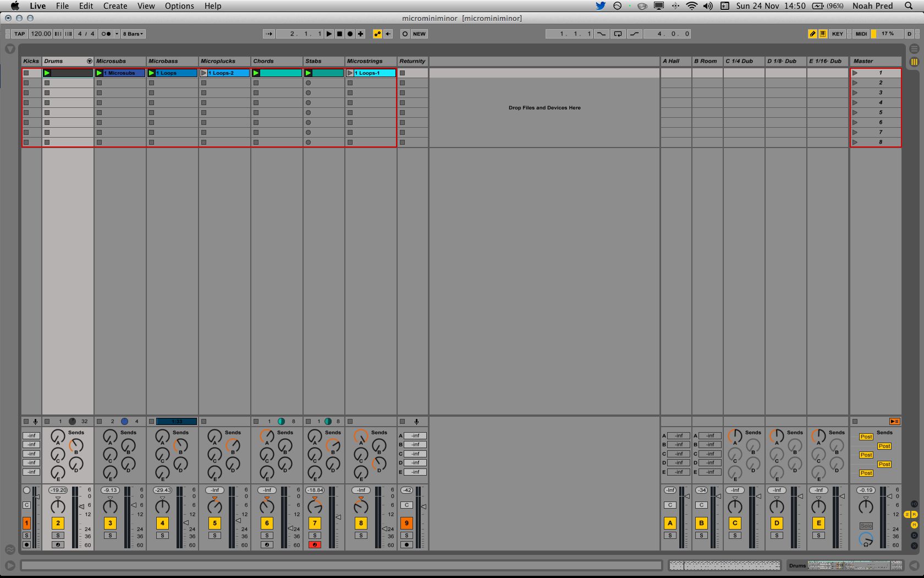Show the Info View triangle at bottom left

pos(10,565)
